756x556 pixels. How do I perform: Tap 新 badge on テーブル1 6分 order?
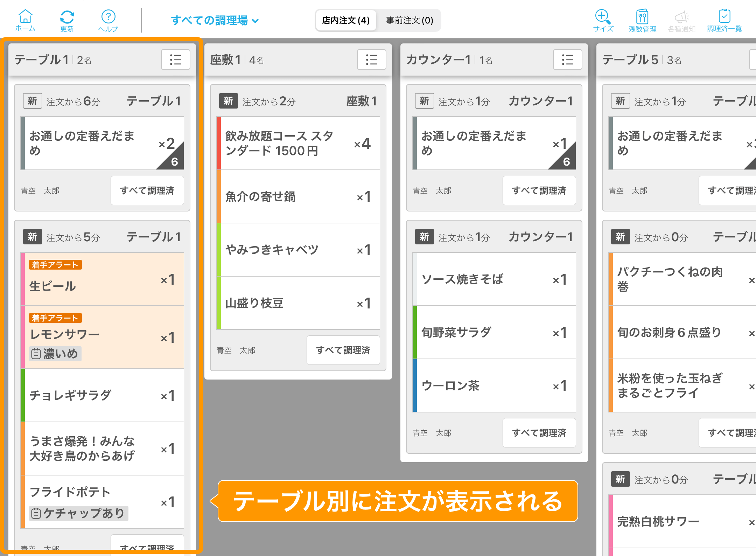(33, 101)
